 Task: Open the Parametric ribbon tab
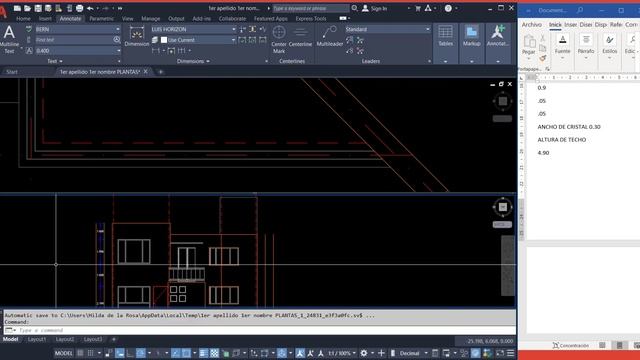(x=102, y=19)
